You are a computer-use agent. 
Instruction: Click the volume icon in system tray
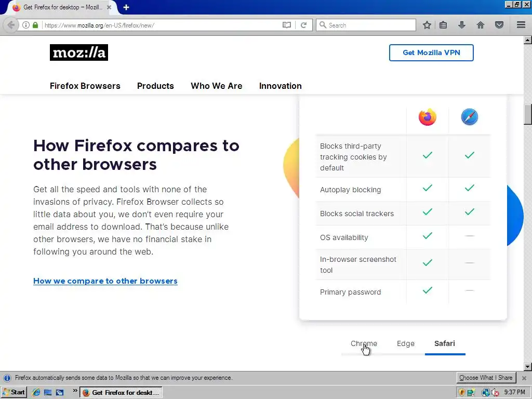point(495,393)
